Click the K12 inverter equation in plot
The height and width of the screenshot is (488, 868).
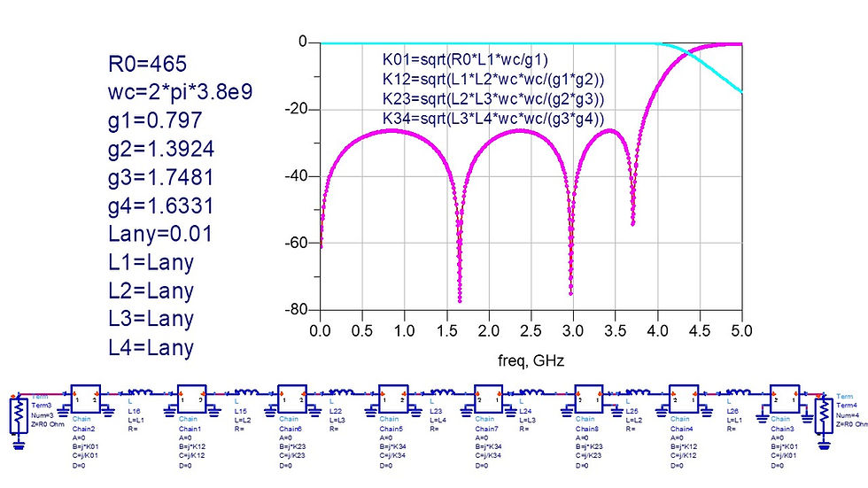[493, 80]
